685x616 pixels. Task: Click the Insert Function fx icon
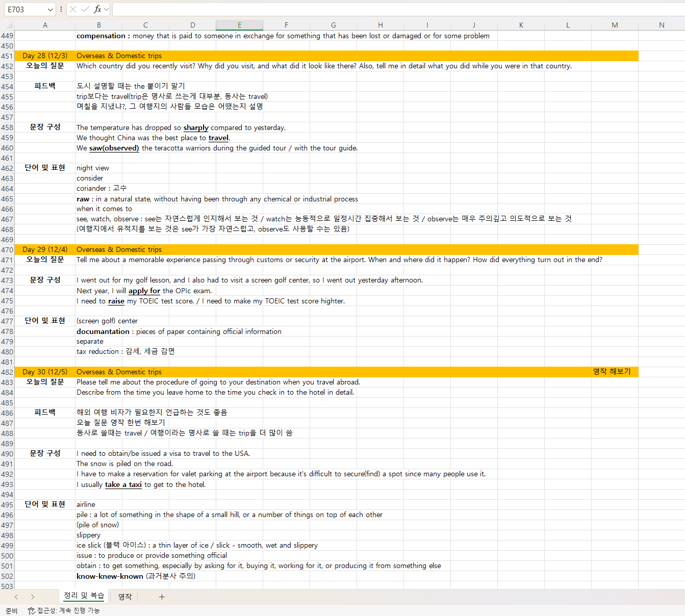point(97,9)
